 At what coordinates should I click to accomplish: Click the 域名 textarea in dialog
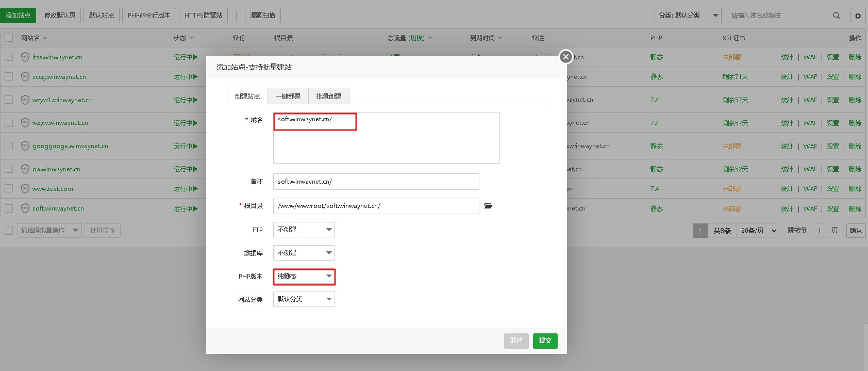coord(387,138)
